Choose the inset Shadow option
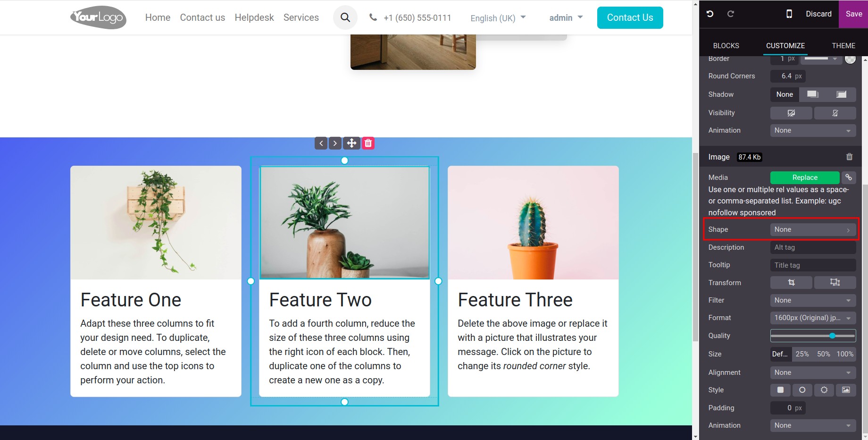This screenshot has height=440, width=868. click(842, 94)
